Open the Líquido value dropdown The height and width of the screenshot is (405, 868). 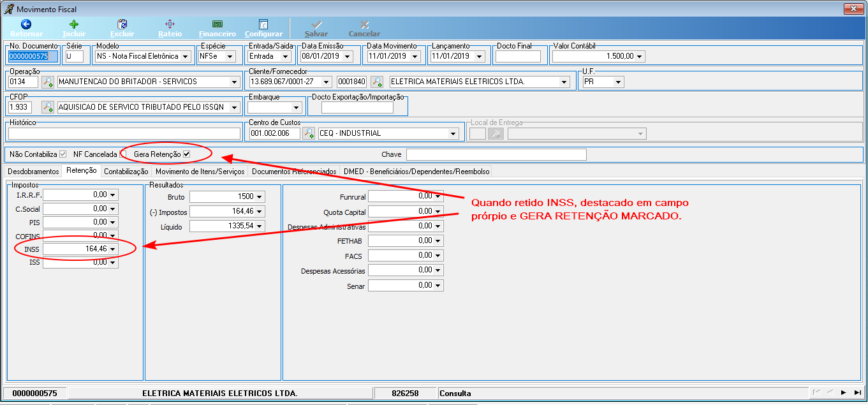point(260,226)
